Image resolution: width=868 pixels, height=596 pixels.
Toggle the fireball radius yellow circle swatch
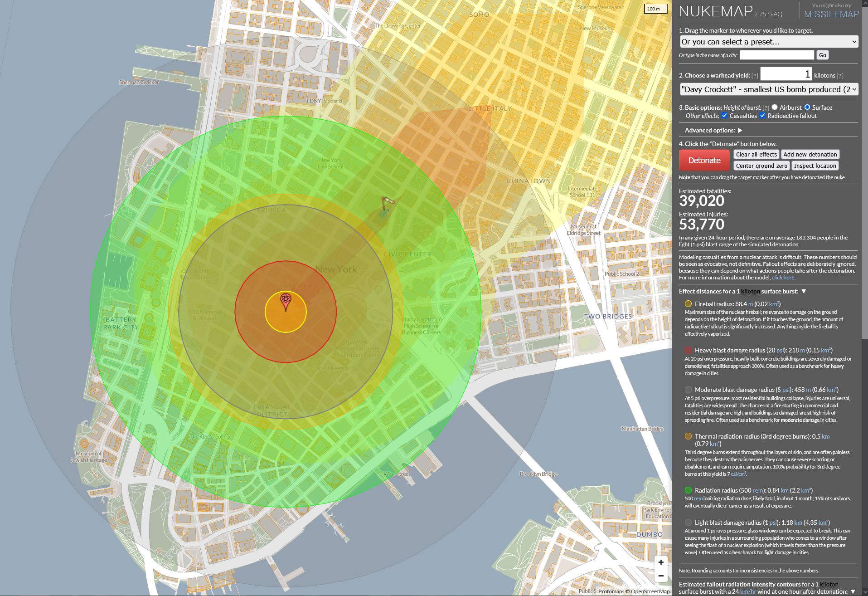pos(688,304)
